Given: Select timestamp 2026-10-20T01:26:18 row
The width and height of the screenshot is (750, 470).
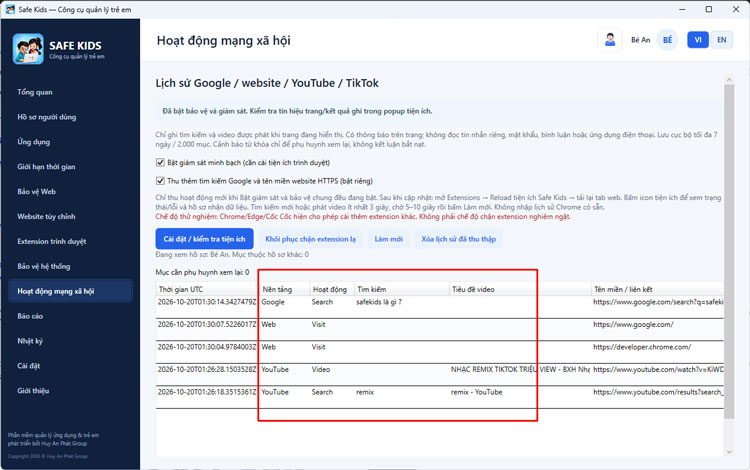Looking at the screenshot, I should pyautogui.click(x=207, y=392).
